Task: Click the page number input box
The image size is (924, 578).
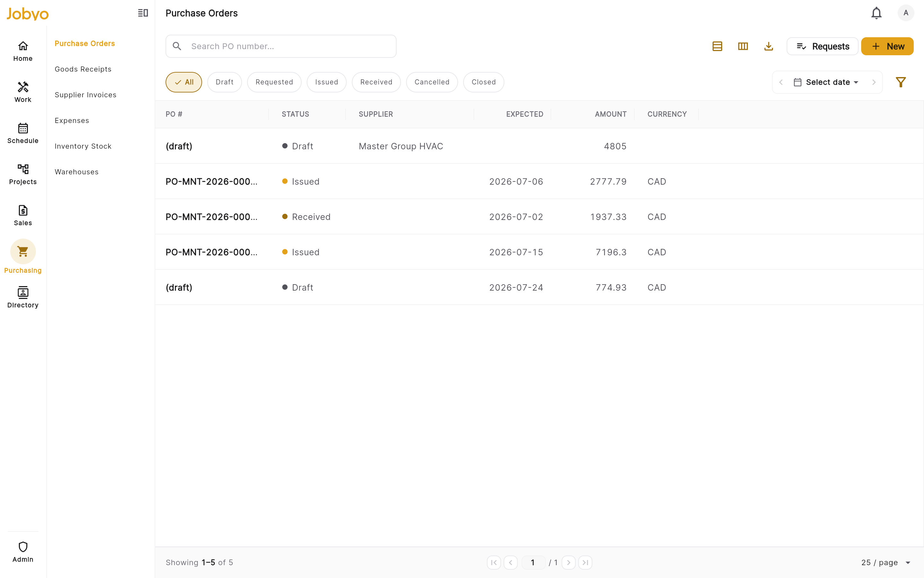Action: pos(533,562)
